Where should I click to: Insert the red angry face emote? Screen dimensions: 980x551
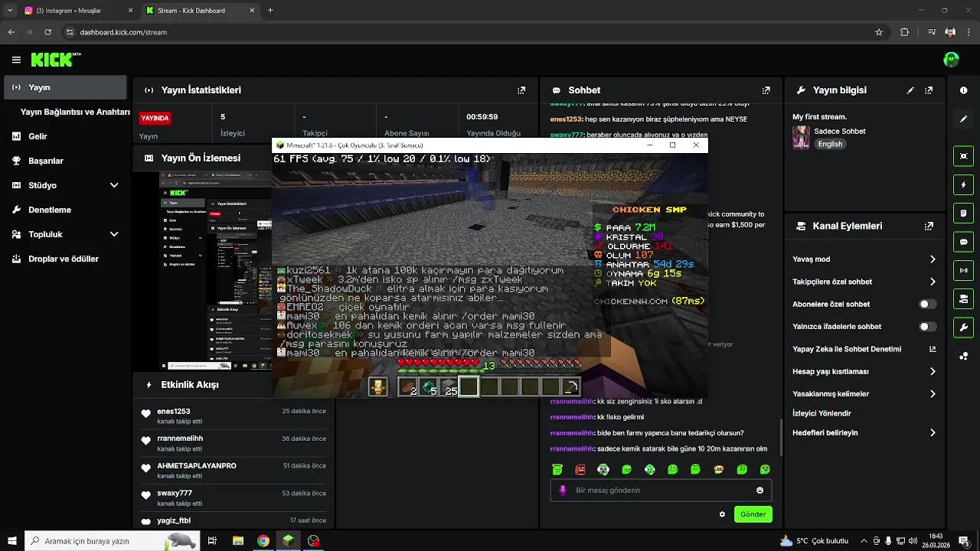(x=580, y=469)
